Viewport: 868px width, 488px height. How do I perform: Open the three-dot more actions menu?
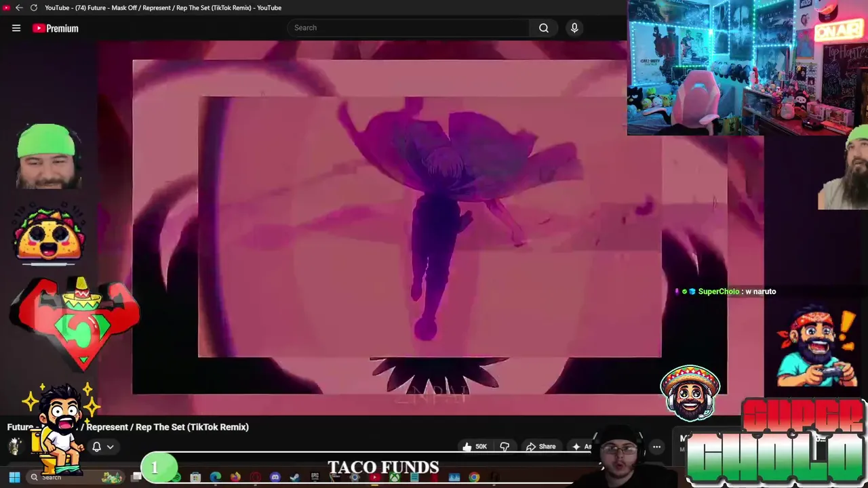coord(656,447)
